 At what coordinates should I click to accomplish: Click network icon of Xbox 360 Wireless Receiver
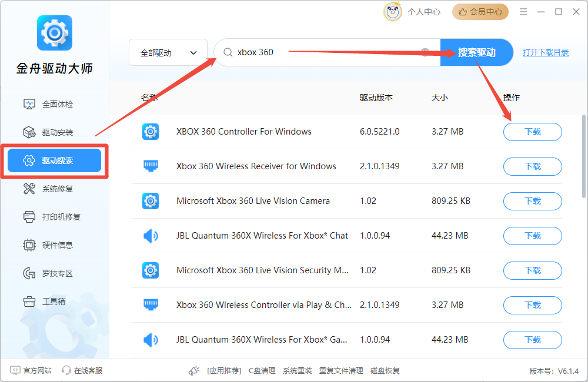pos(151,166)
